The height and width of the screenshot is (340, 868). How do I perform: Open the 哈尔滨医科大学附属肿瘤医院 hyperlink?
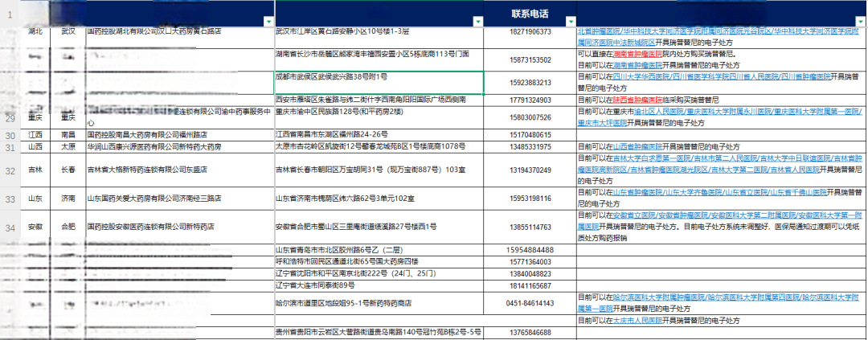pos(651,297)
